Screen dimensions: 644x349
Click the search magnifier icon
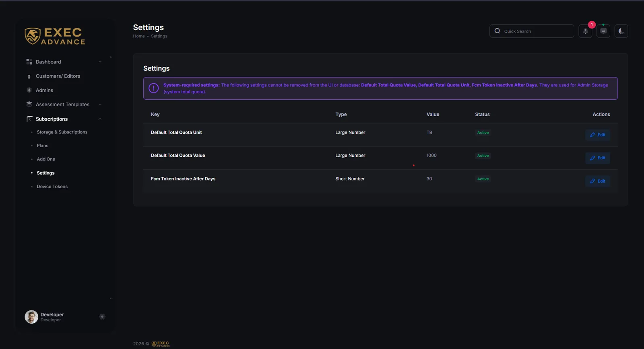(x=497, y=31)
